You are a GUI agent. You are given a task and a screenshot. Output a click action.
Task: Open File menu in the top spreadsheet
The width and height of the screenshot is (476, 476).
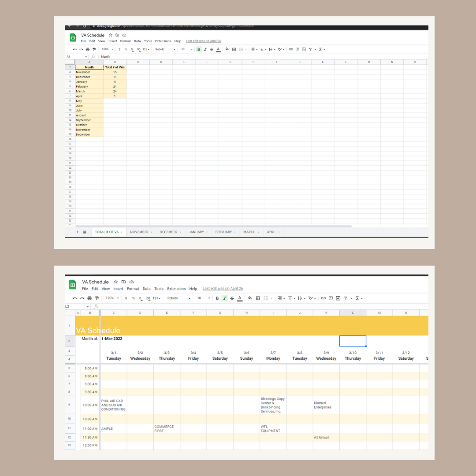pos(83,41)
